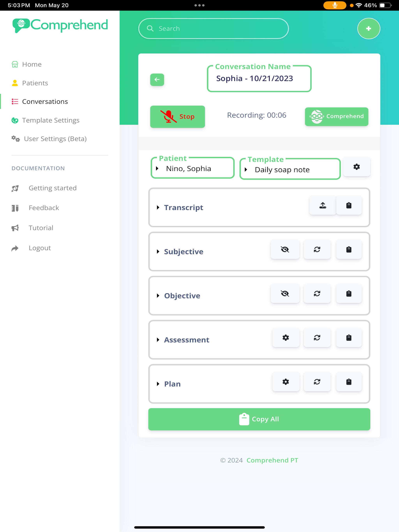399x532 pixels.
Task: Go back with the left arrow button
Action: 157,80
